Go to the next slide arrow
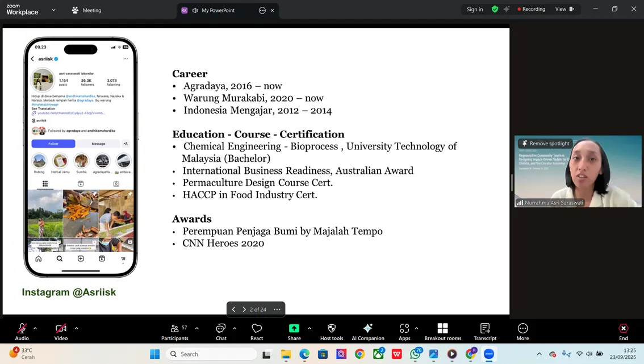Viewport: 644px width, 364px height. click(244, 309)
